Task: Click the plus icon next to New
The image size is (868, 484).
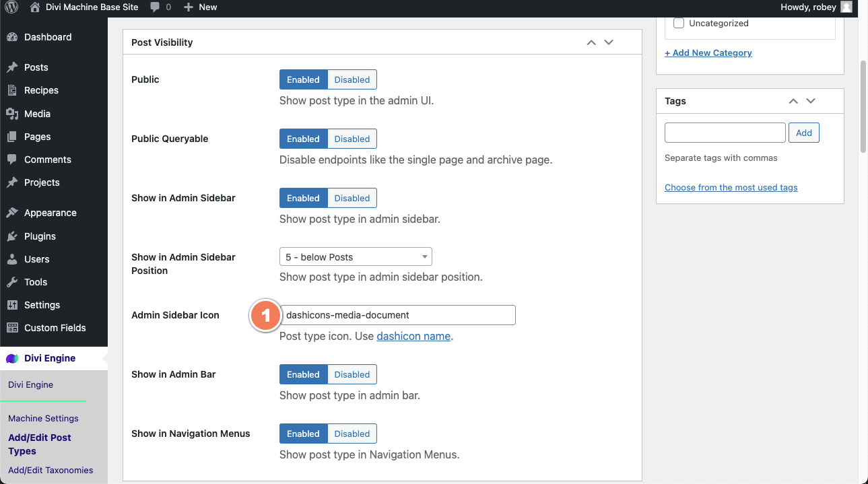Action: click(189, 7)
